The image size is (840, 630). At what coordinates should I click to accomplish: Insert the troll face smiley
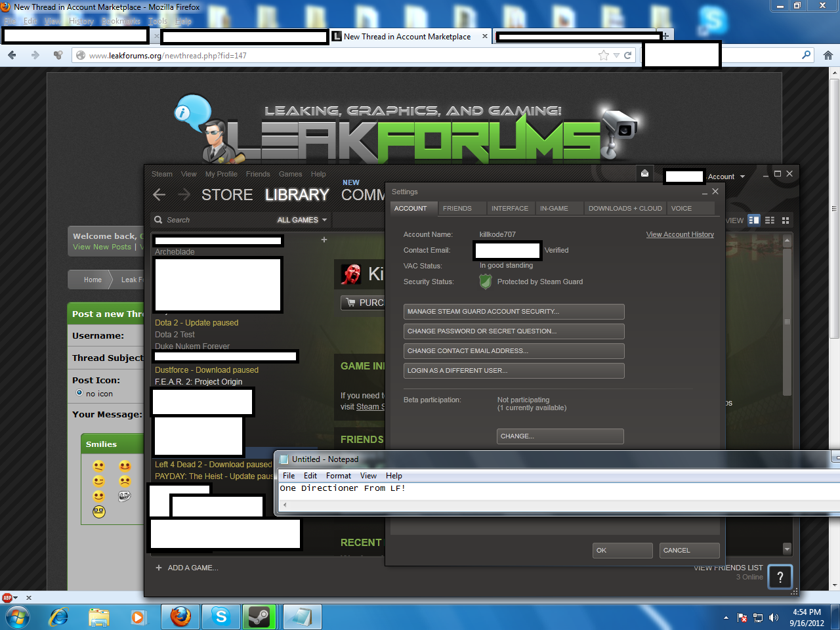point(125,496)
